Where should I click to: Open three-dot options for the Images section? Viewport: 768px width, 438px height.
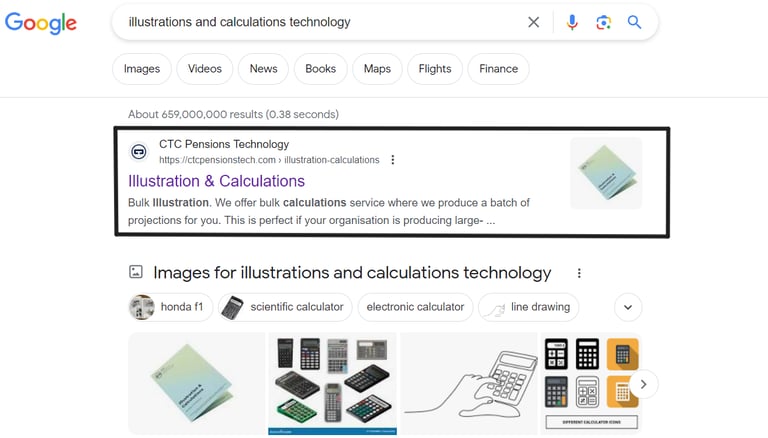pyautogui.click(x=579, y=273)
